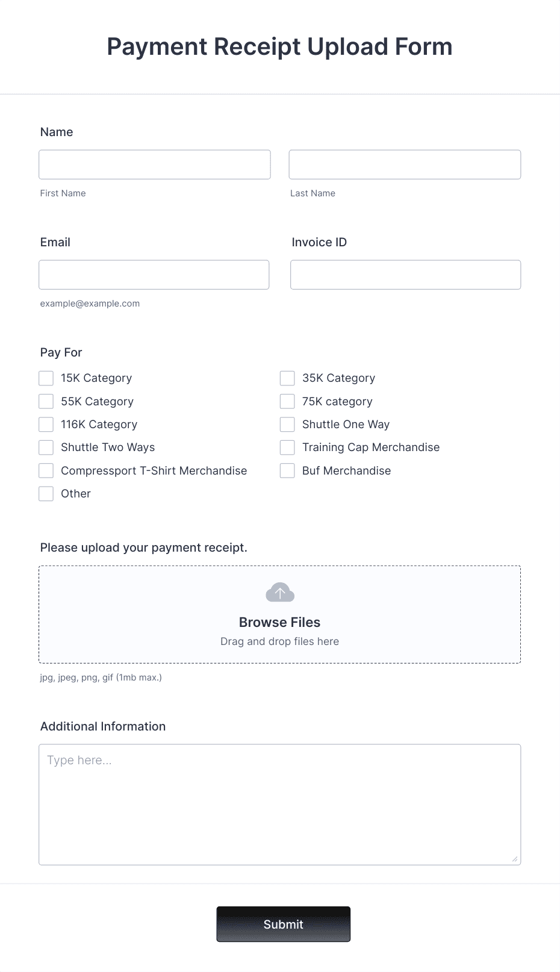The image size is (560, 972).
Task: Click the drag and drop files area
Action: click(279, 641)
